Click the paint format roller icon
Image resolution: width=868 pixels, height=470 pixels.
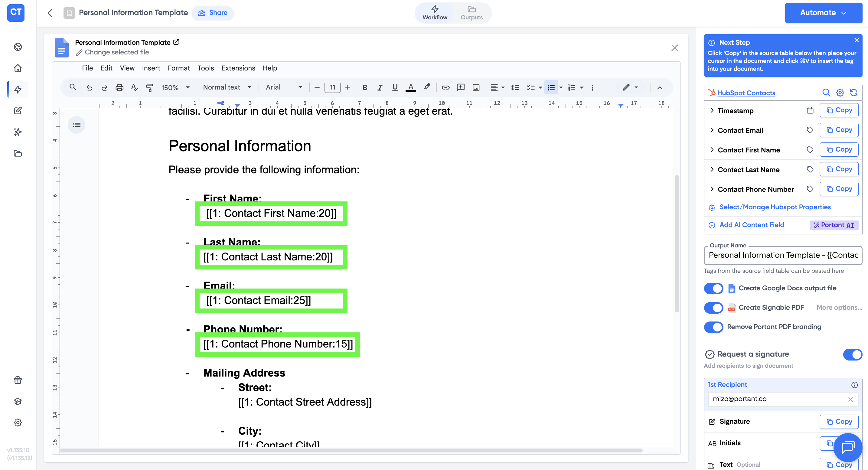149,88
